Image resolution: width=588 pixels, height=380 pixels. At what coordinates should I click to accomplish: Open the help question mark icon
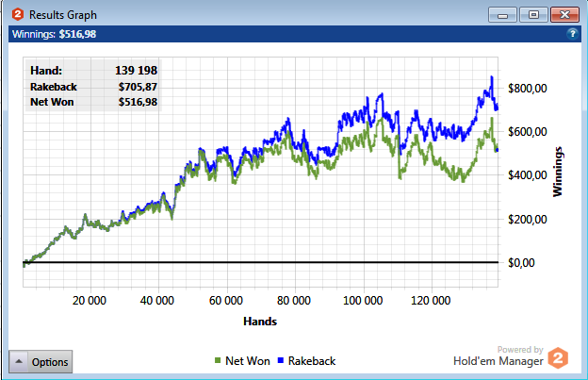pyautogui.click(x=572, y=34)
